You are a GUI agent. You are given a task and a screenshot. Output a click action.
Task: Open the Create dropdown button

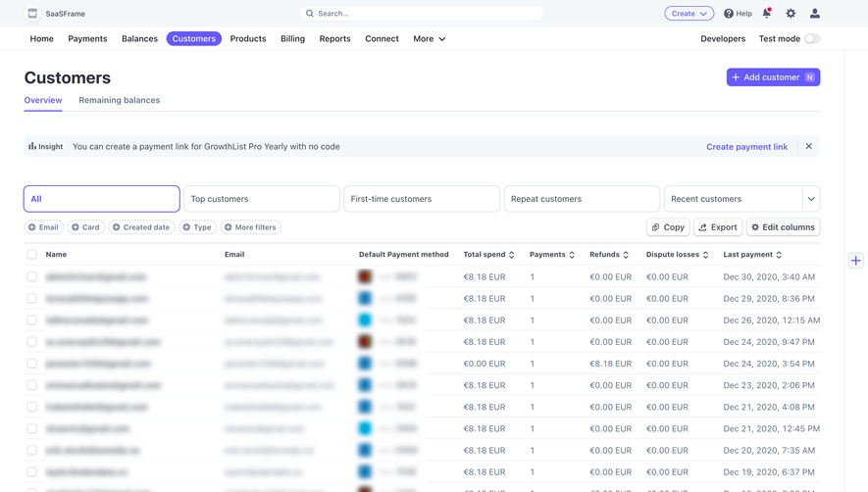tap(689, 14)
